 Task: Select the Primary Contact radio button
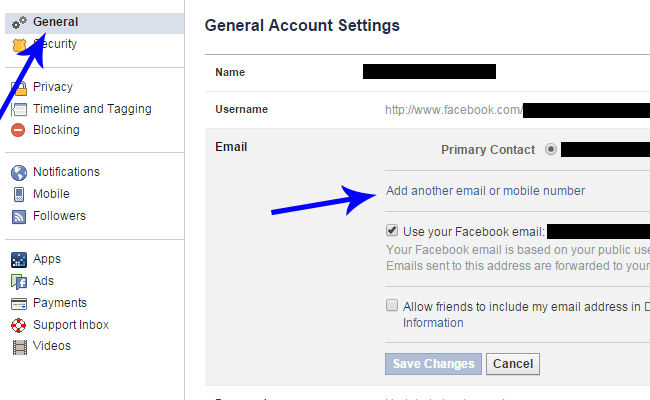point(551,149)
